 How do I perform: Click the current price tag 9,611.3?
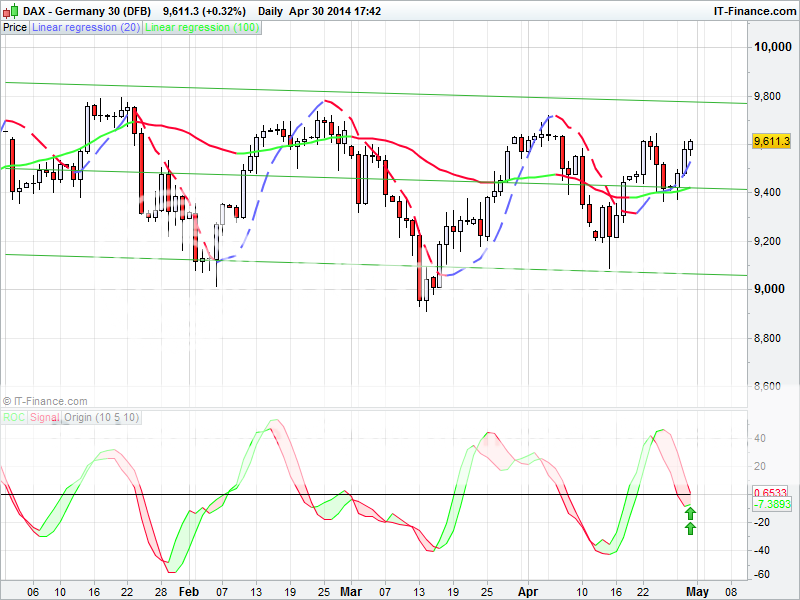coord(771,142)
